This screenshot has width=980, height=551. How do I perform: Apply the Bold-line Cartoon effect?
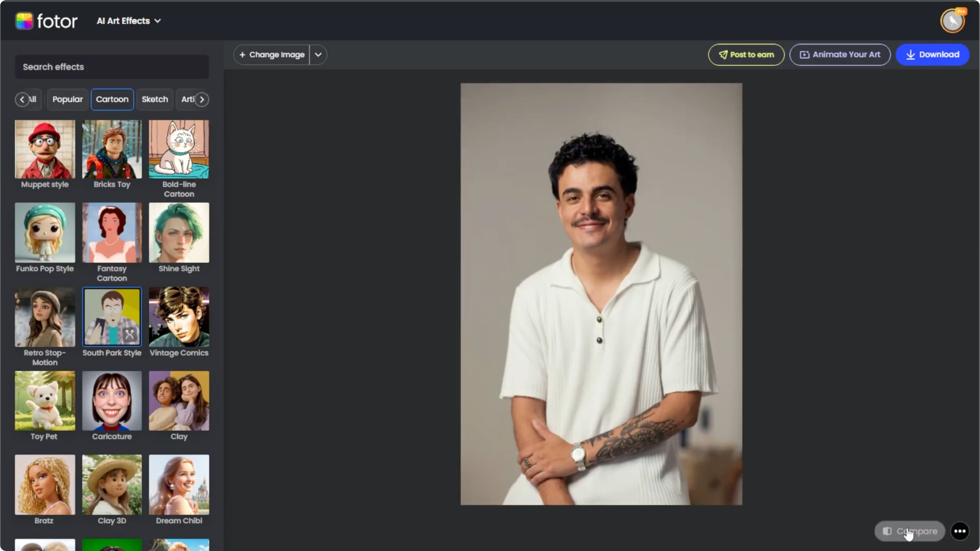179,149
